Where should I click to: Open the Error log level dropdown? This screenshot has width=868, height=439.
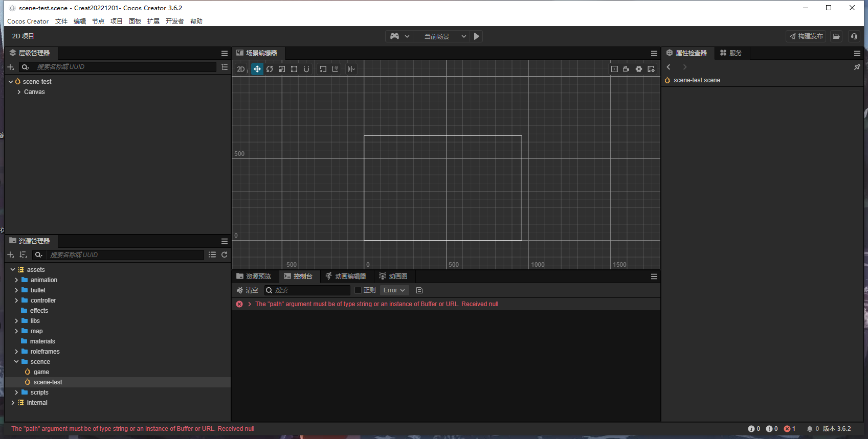click(x=394, y=290)
